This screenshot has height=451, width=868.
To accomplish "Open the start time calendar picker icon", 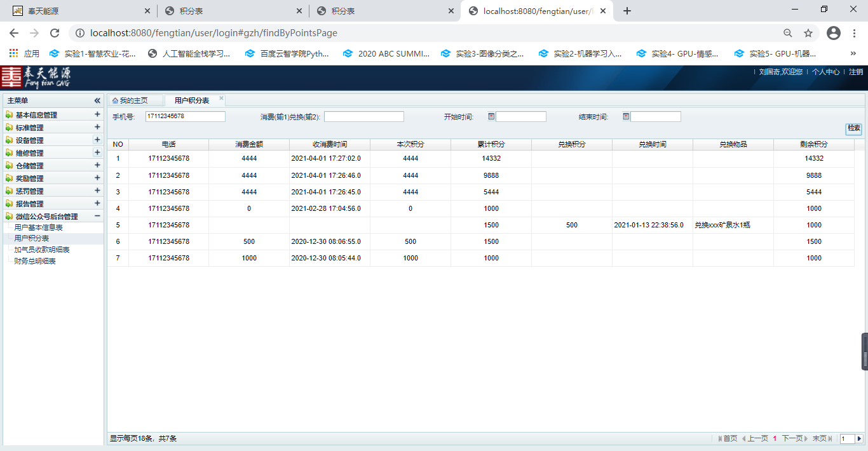I will (x=491, y=116).
